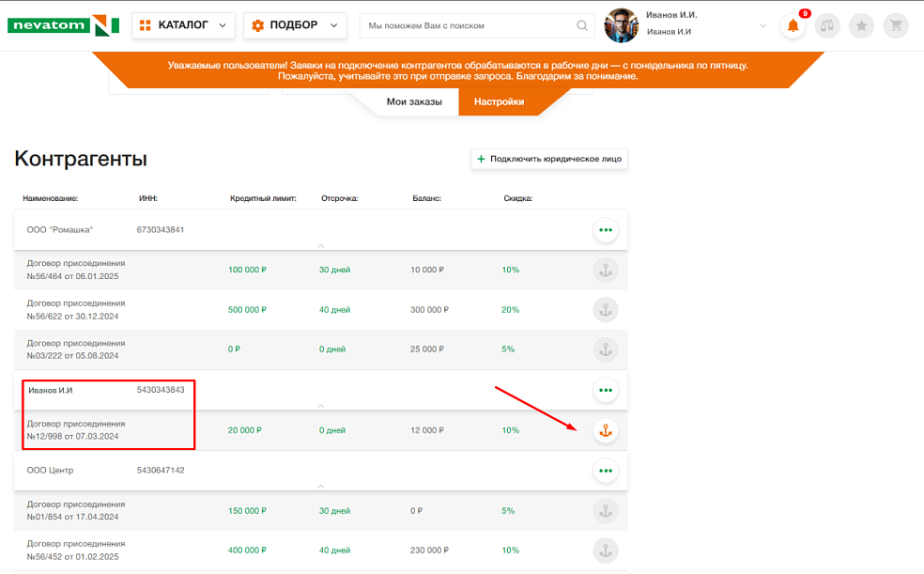Switch to the Мои заказы tab
Image resolution: width=924 pixels, height=574 pixels.
click(x=414, y=102)
